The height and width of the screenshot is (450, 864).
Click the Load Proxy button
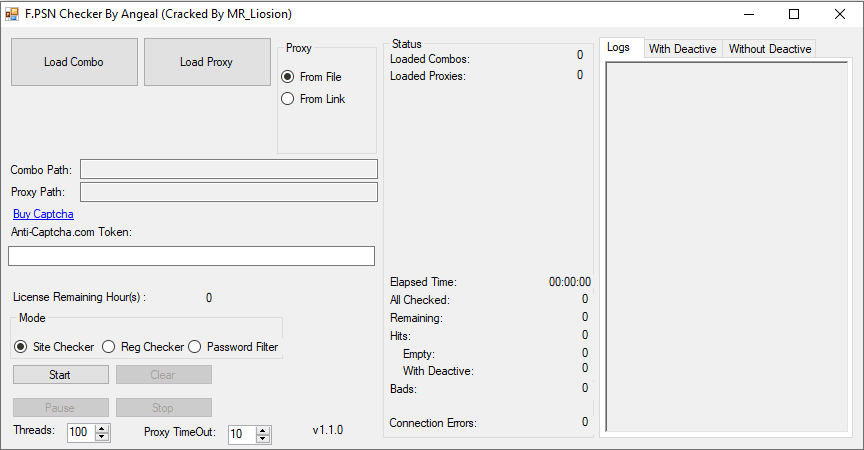click(207, 62)
